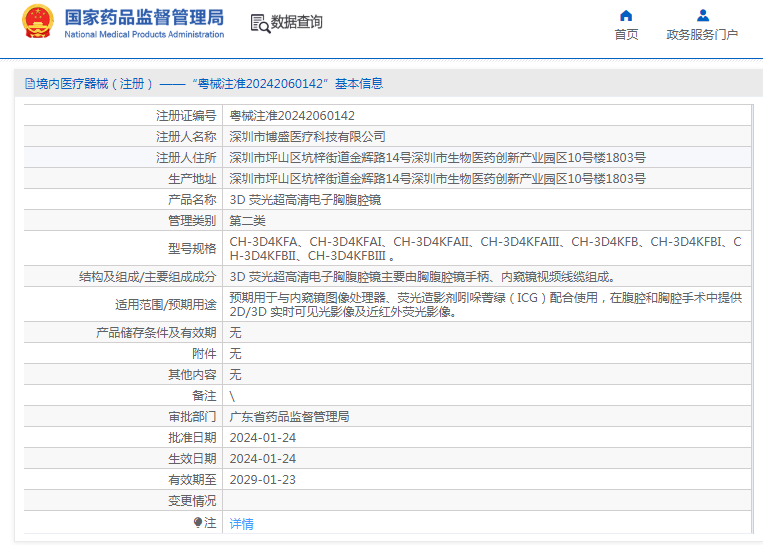
Task: Click National Medical Products Administration subtitle
Action: coord(144,35)
